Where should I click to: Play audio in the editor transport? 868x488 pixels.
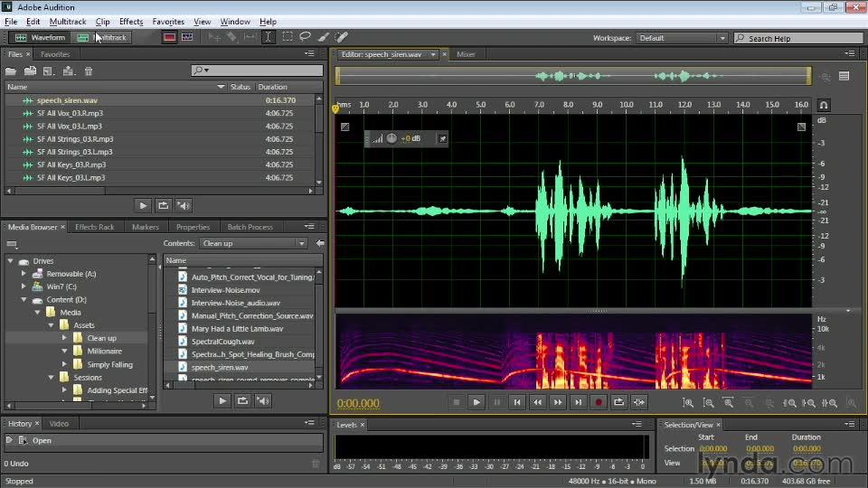pos(476,403)
